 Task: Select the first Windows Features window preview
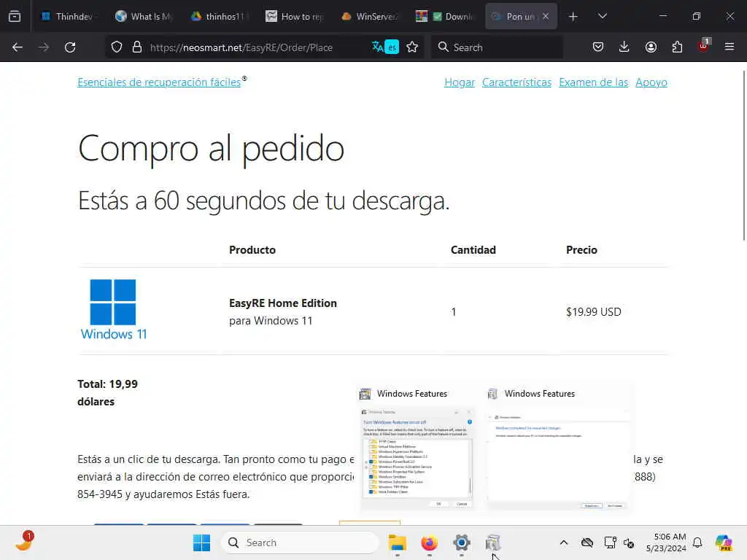point(417,449)
